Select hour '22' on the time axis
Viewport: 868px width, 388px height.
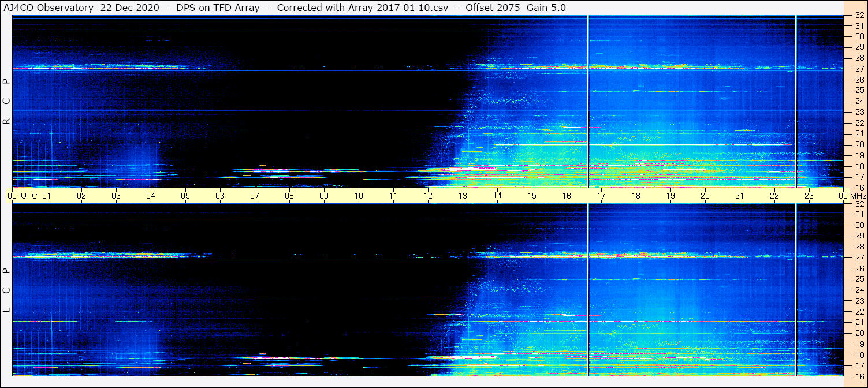click(x=774, y=196)
